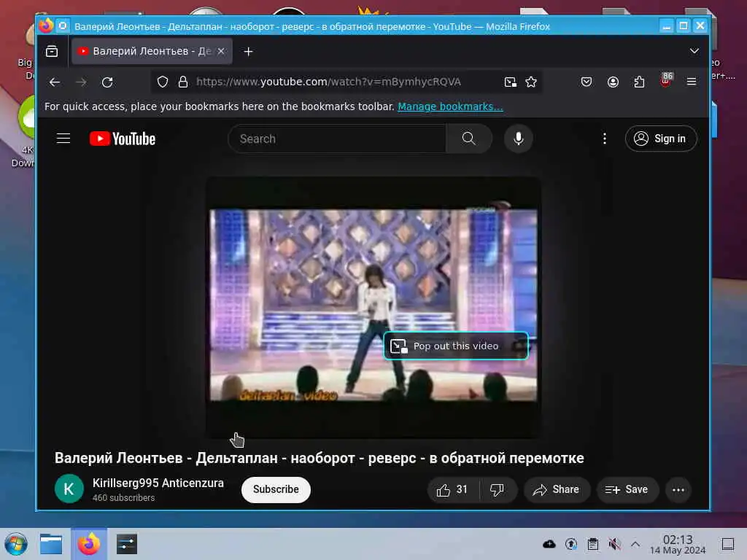Open YouTube guide hamburger menu
The image size is (747, 560).
click(63, 139)
